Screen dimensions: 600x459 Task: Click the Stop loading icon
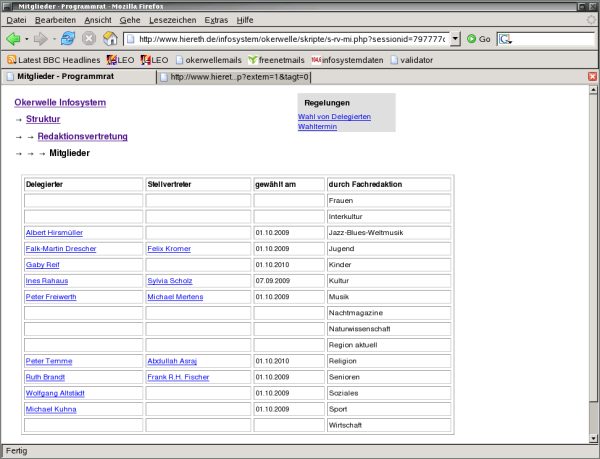click(x=89, y=39)
